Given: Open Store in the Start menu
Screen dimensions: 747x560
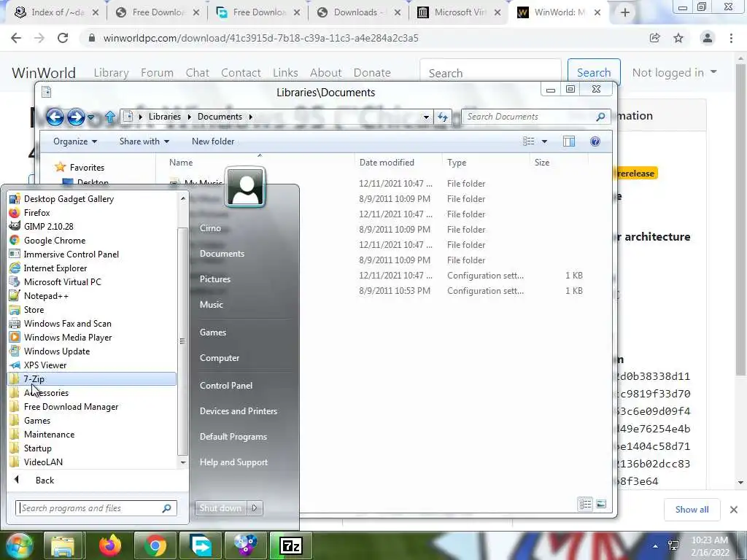Looking at the screenshot, I should (34, 309).
